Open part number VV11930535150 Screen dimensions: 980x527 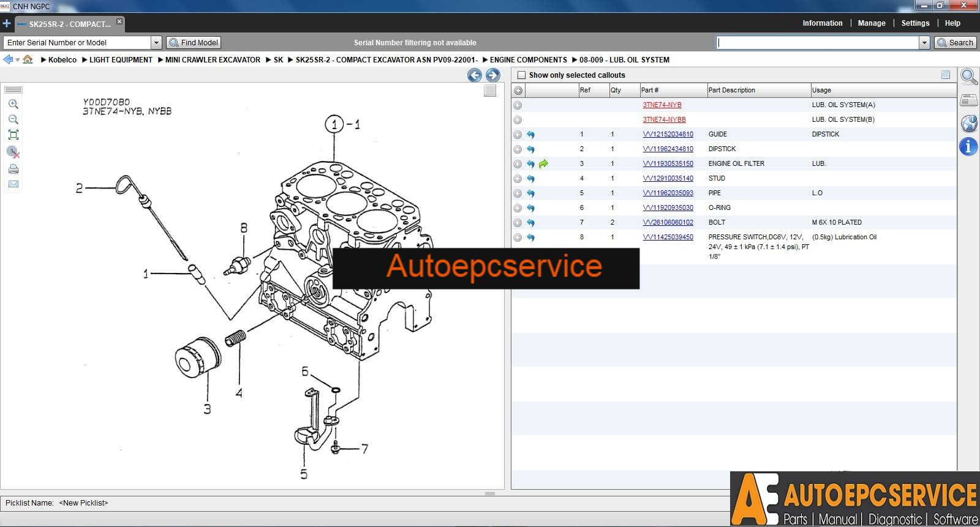click(668, 163)
